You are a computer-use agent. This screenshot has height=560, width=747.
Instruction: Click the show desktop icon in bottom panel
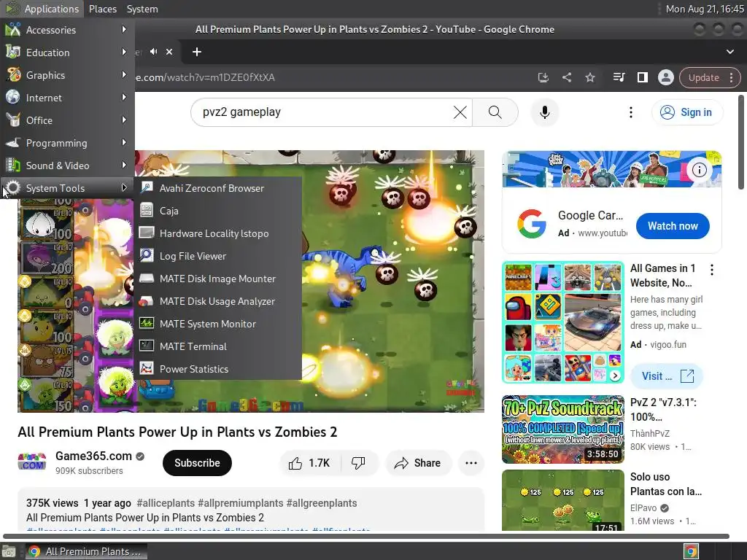9,551
